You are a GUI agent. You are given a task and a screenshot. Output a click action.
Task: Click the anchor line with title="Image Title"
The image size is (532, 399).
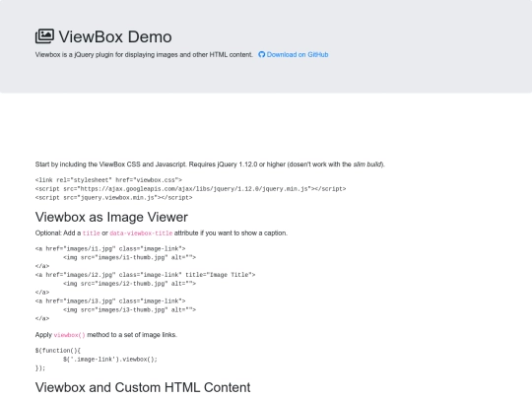tap(145, 275)
